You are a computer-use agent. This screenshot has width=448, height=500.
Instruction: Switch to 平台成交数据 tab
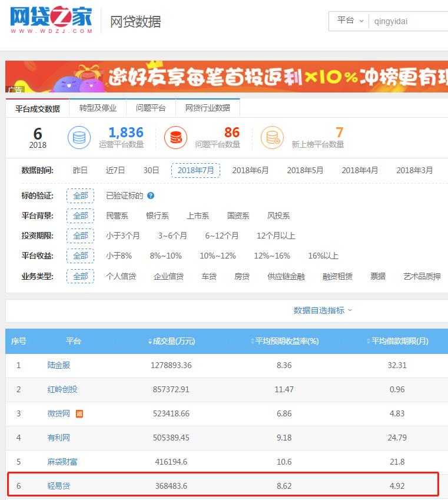(x=37, y=109)
